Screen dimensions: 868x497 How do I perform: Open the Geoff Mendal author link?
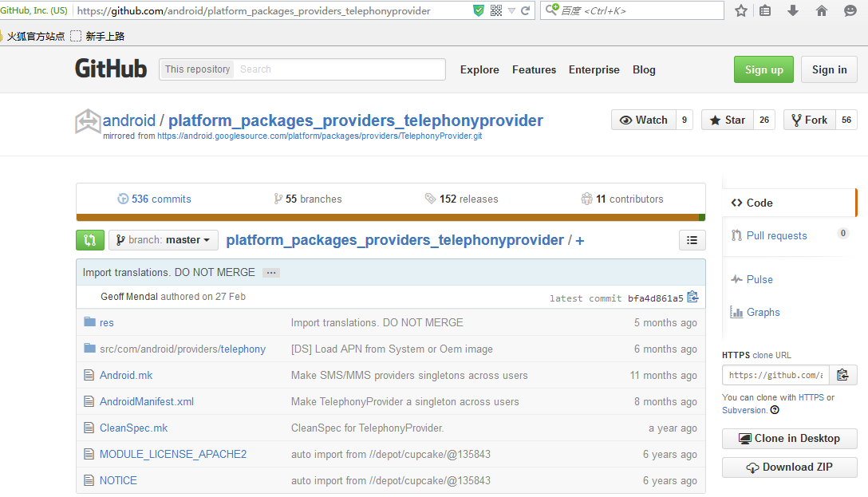[129, 297]
